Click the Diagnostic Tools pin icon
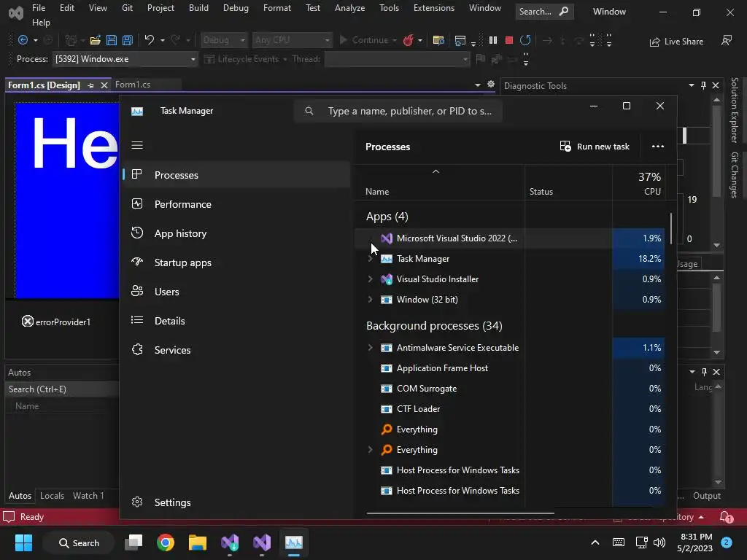The width and height of the screenshot is (747, 560). click(x=704, y=85)
